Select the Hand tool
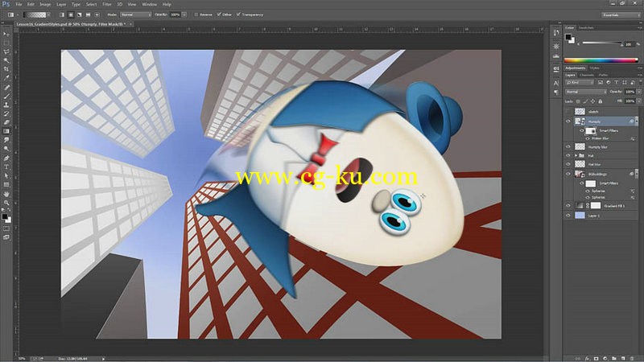 tap(6, 194)
